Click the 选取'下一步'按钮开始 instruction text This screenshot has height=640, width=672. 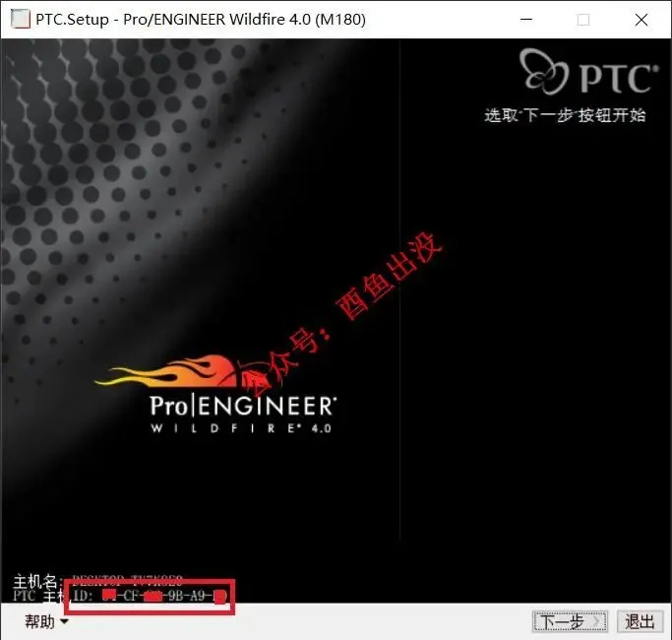tap(565, 115)
